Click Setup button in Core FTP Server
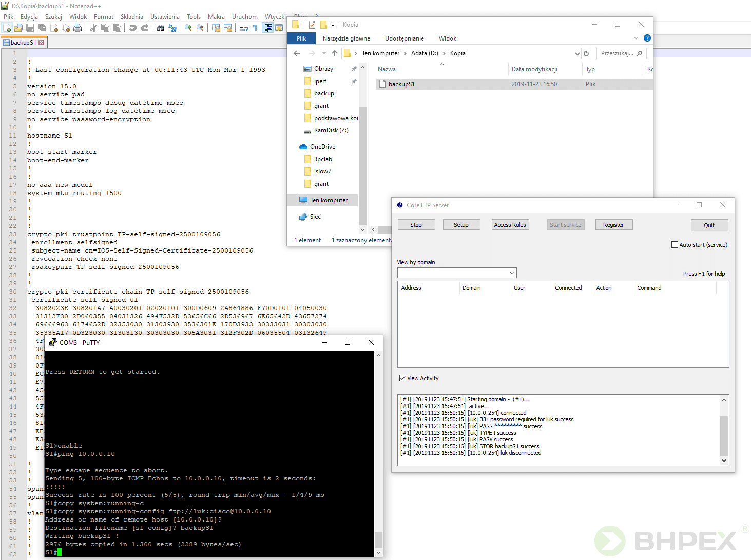Image resolution: width=751 pixels, height=560 pixels. (461, 225)
